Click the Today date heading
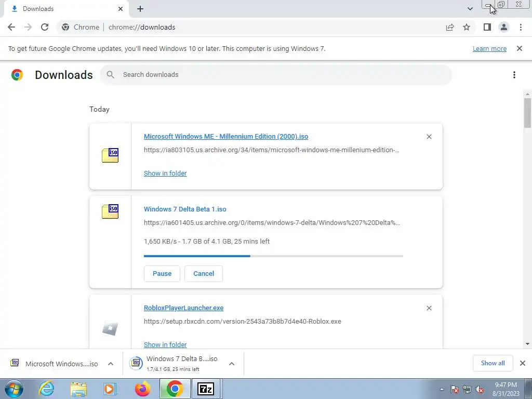Image resolution: width=532 pixels, height=399 pixels. 99,109
